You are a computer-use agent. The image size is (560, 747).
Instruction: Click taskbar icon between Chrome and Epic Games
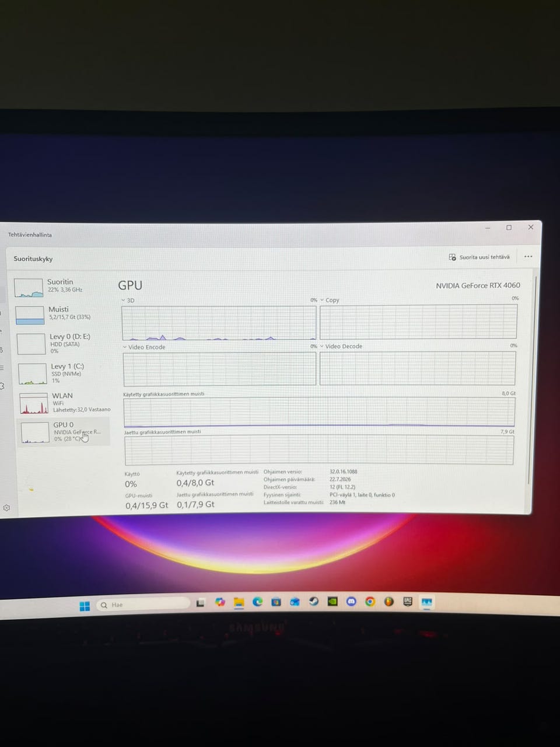pyautogui.click(x=388, y=601)
